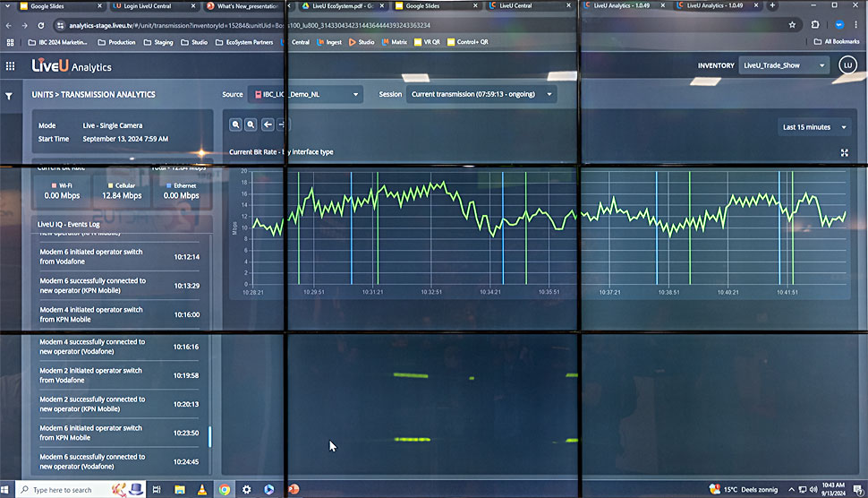Open VLC media player from the taskbar
The height and width of the screenshot is (498, 868).
[x=202, y=490]
